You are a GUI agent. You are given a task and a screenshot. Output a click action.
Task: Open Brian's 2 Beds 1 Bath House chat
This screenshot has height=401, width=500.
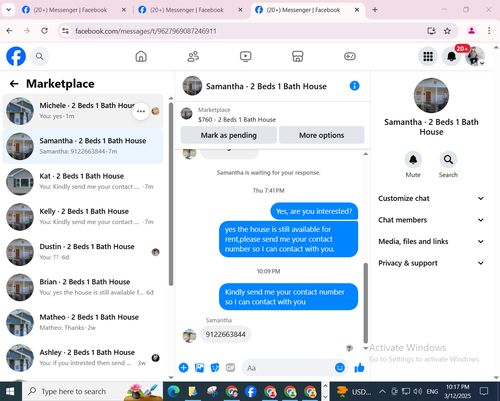83,287
